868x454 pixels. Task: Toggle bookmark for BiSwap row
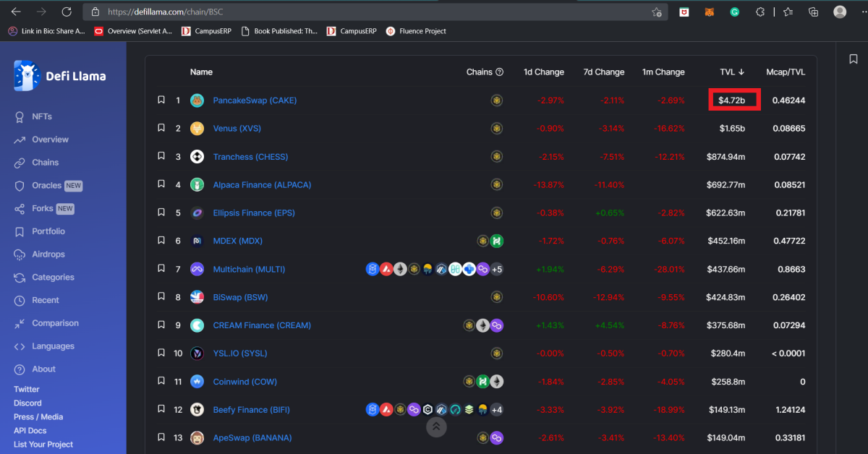pos(161,297)
